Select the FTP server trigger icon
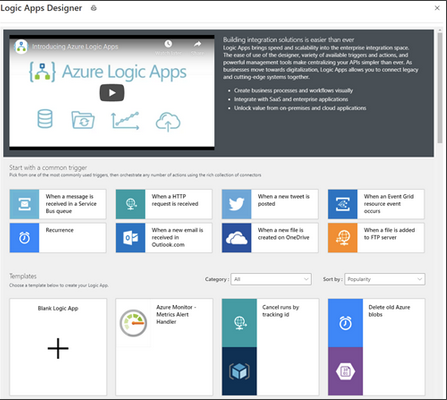 coord(342,238)
